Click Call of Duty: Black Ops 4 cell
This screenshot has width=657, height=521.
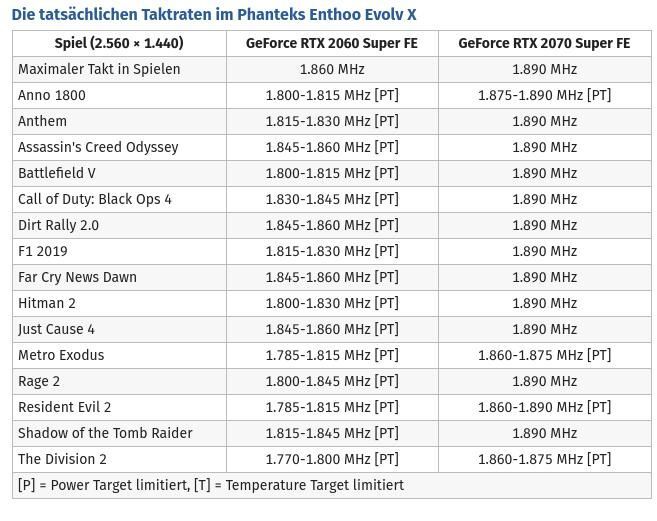click(95, 199)
